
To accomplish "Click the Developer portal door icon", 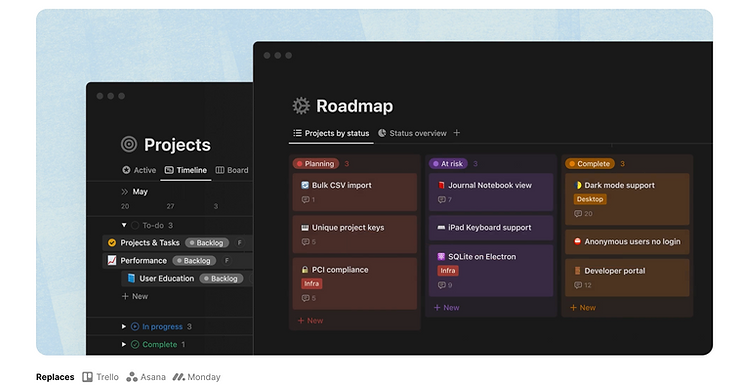I will 577,270.
